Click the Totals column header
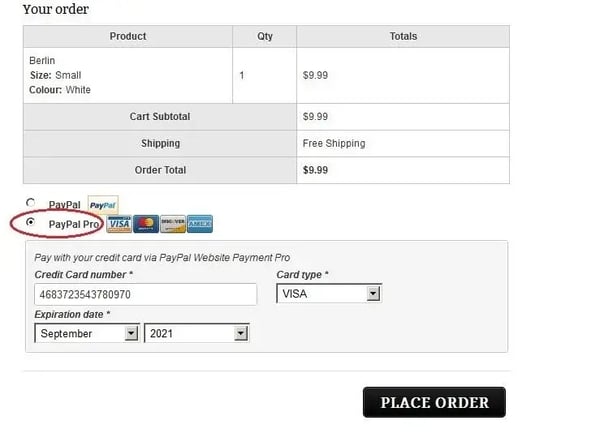This screenshot has width=600, height=446. click(403, 36)
